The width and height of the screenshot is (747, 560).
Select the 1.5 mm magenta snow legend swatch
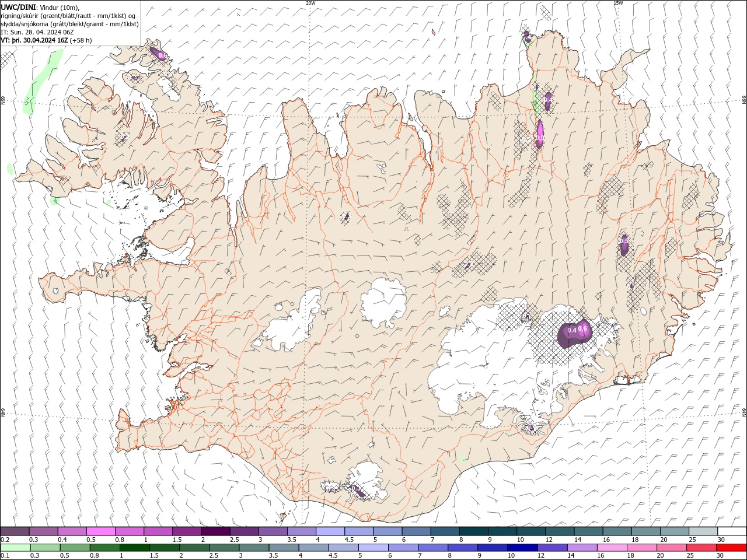coord(187,531)
